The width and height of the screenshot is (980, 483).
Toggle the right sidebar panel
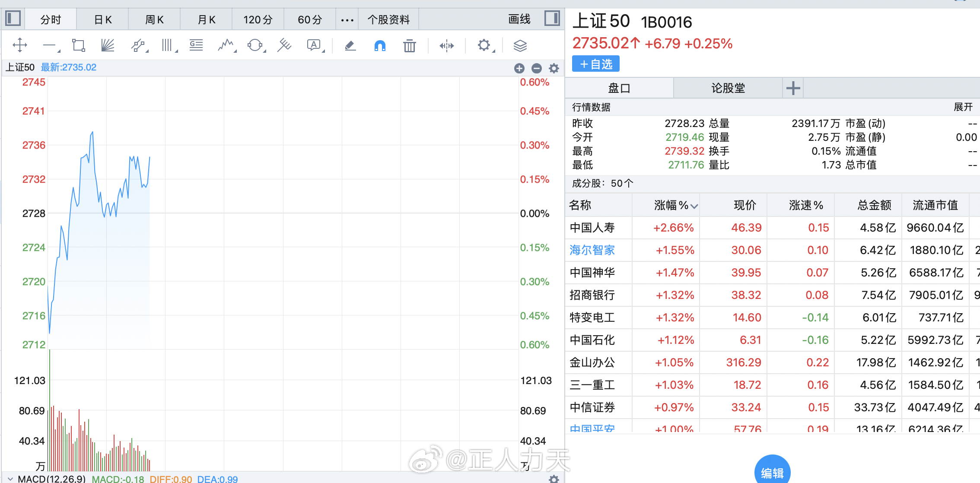pos(552,19)
